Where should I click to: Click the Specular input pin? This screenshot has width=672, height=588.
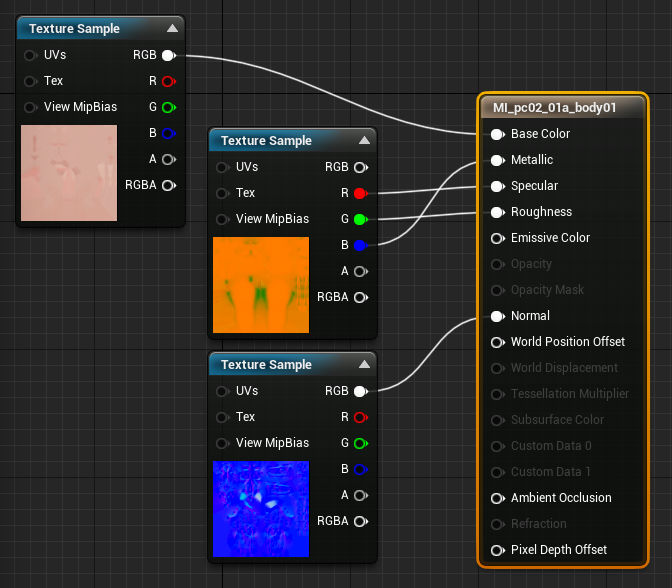point(498,186)
